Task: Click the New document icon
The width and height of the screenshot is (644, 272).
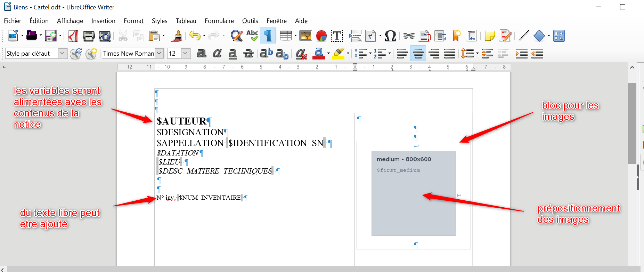Action: [x=13, y=35]
